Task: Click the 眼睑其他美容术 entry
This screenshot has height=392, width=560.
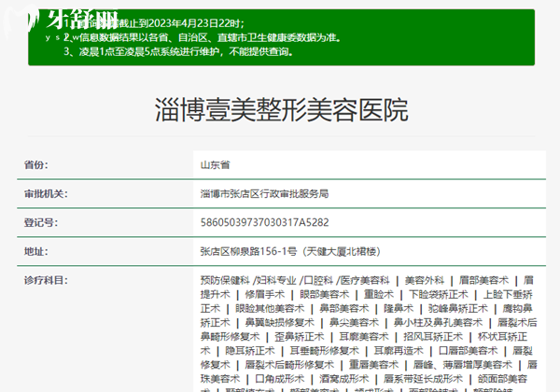Action: pos(270,308)
